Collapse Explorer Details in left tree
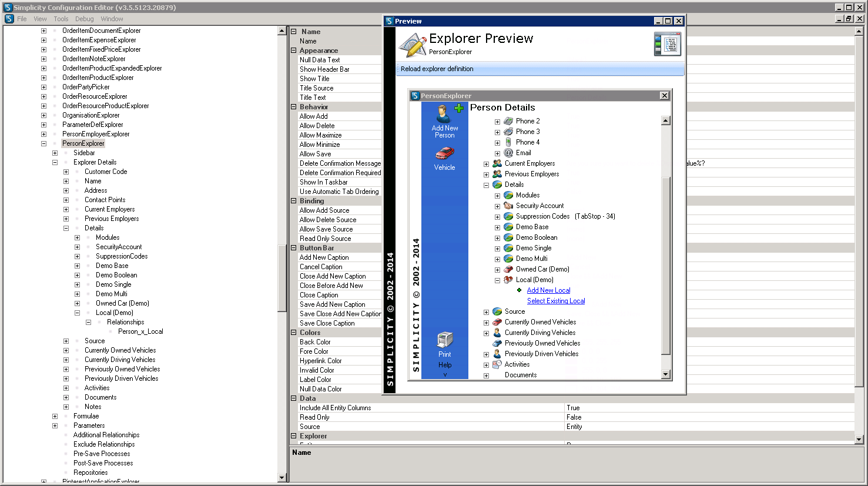This screenshot has width=868, height=486. [x=55, y=162]
